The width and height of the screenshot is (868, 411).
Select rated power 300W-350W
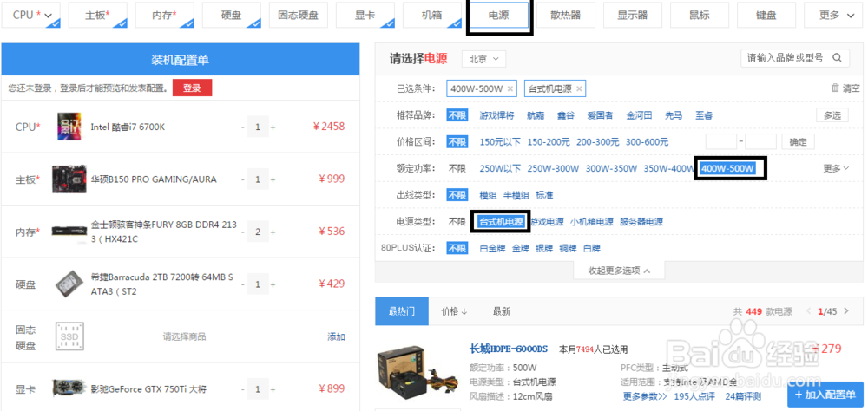coord(610,169)
